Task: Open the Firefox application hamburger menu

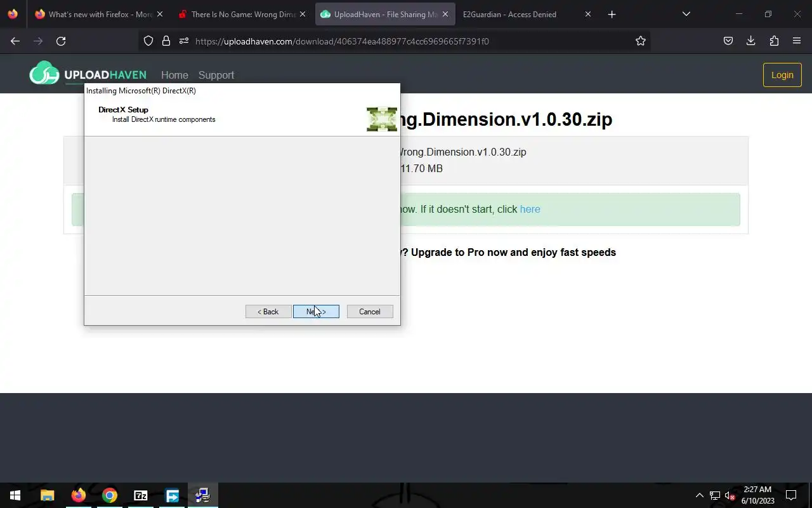Action: (797, 41)
